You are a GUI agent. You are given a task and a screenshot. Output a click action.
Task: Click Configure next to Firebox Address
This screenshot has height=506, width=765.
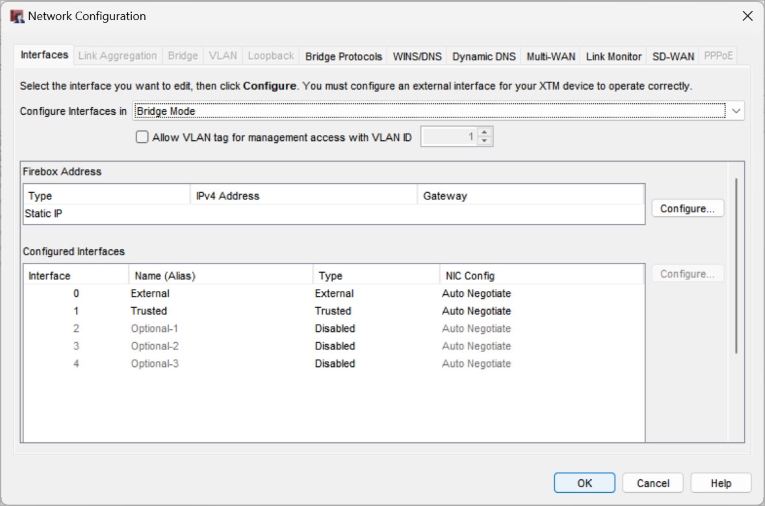687,208
